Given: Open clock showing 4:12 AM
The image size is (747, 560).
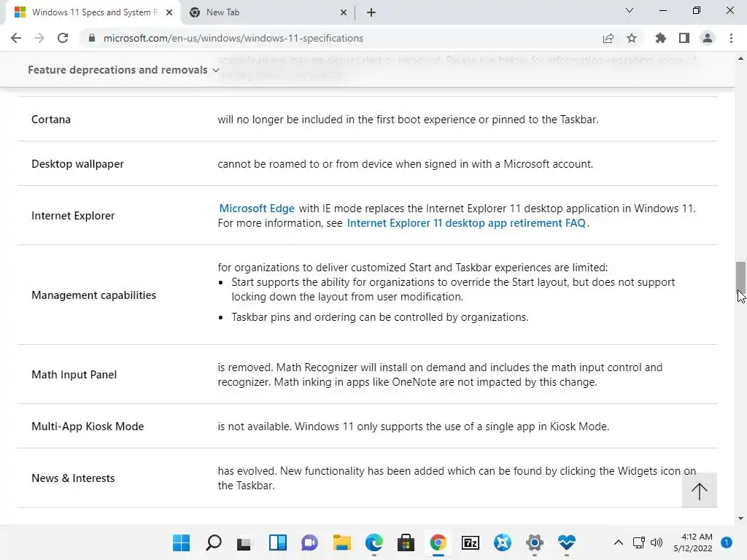Looking at the screenshot, I should tap(693, 542).
